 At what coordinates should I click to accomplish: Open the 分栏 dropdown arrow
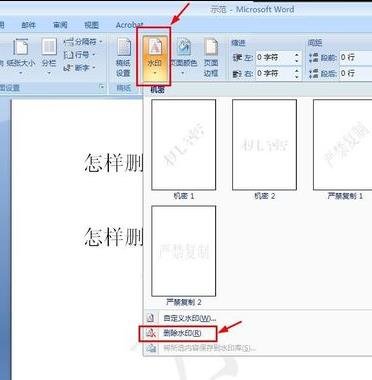[49, 72]
